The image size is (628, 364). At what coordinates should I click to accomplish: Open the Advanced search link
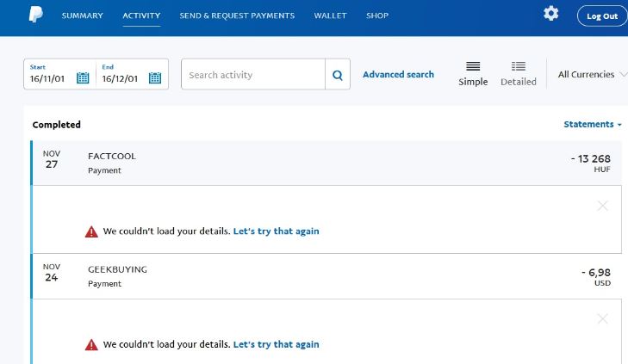click(x=398, y=75)
